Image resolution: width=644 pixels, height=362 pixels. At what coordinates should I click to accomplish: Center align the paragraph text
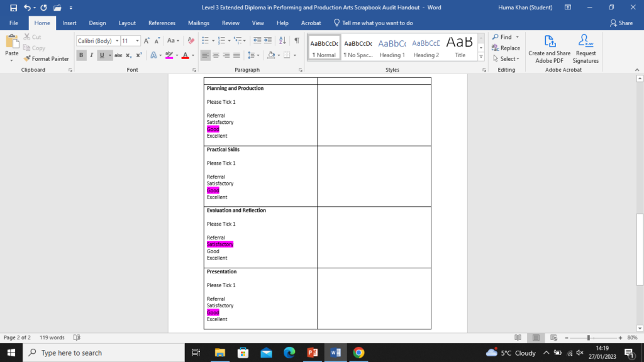point(216,55)
